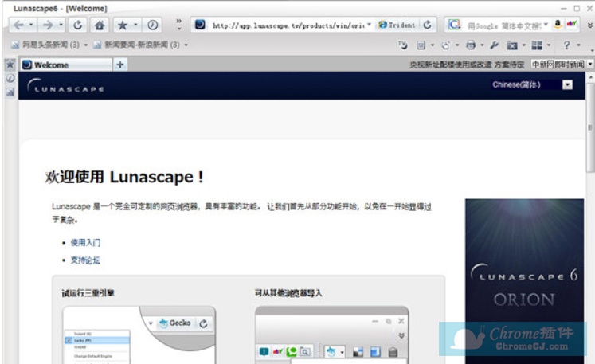
Task: Switch engine via Trident button
Action: point(397,25)
